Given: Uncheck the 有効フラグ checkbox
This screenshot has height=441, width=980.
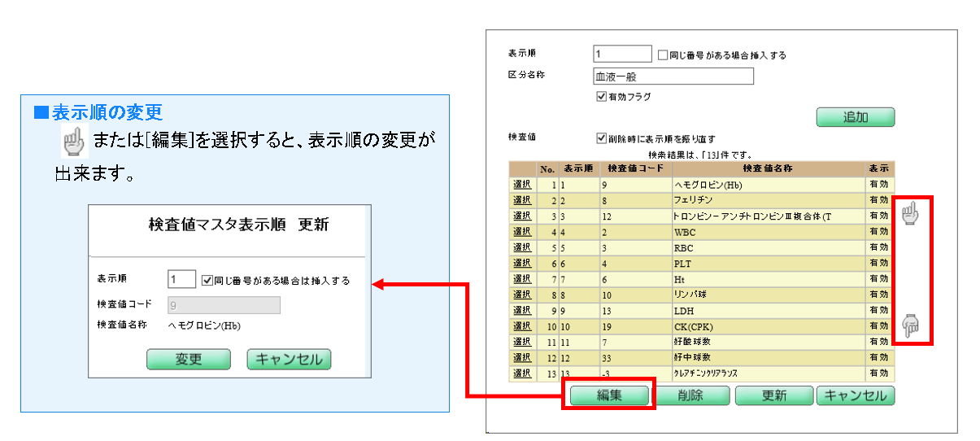Looking at the screenshot, I should click(x=601, y=97).
